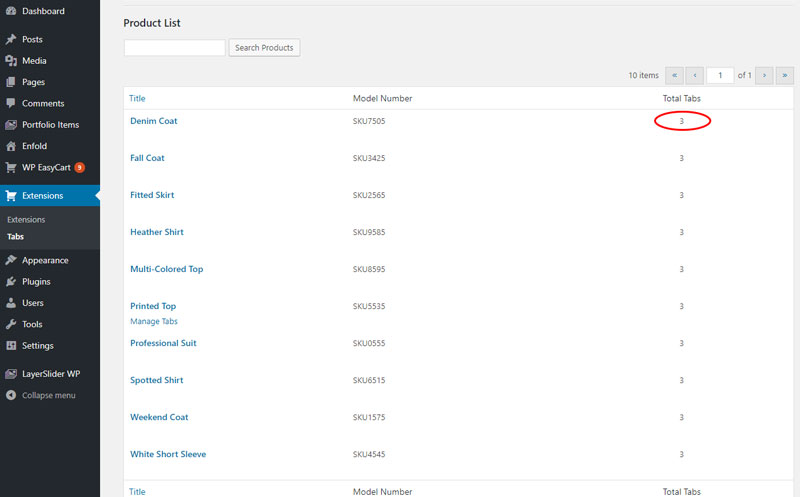The image size is (800, 497).
Task: Open the Multi-Colored Top product
Action: [x=166, y=269]
